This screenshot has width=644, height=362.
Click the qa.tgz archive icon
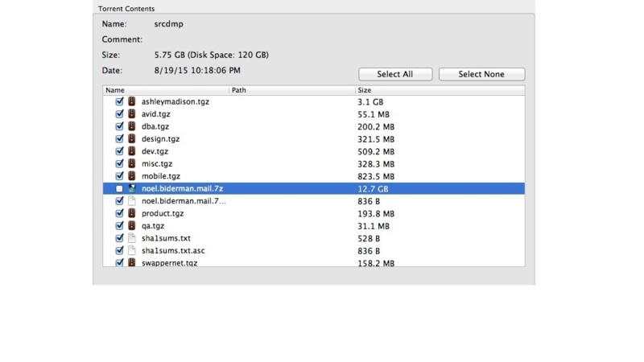tap(132, 225)
